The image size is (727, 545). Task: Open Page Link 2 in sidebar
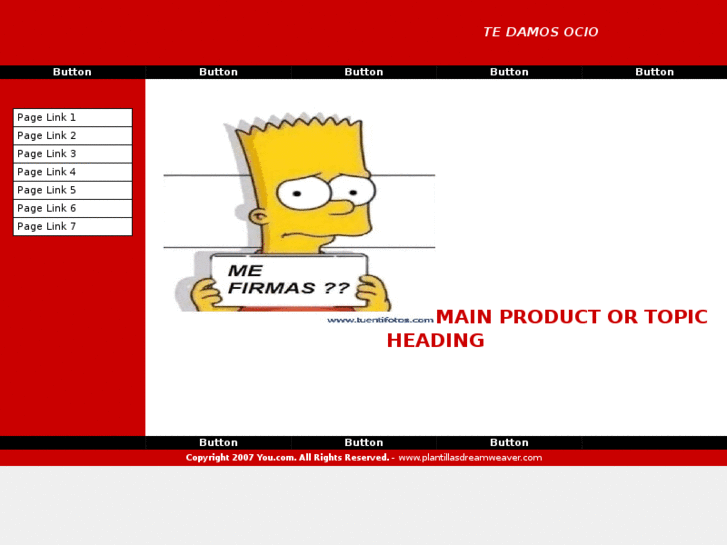73,135
